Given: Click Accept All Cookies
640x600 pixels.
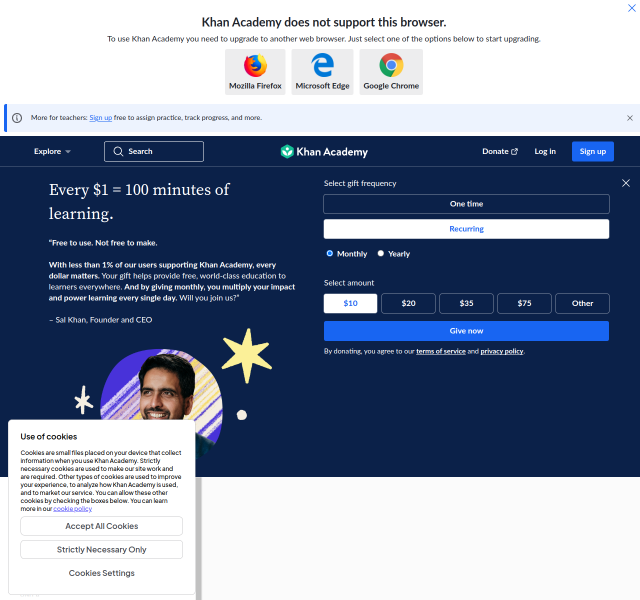Looking at the screenshot, I should 102,526.
